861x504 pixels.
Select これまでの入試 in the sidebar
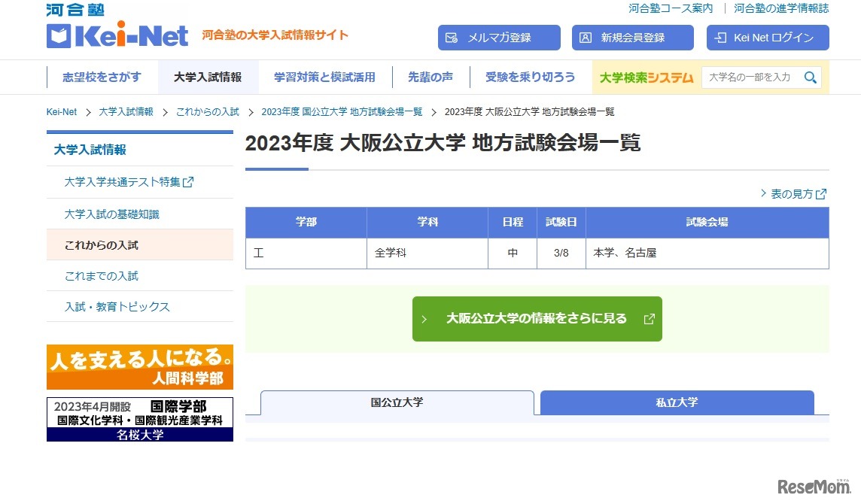click(x=100, y=275)
